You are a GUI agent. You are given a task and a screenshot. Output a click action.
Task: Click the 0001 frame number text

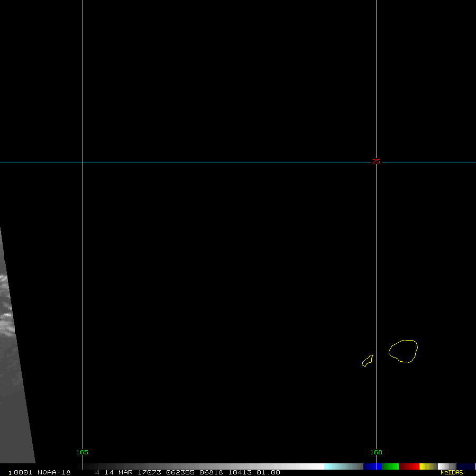(x=22, y=472)
